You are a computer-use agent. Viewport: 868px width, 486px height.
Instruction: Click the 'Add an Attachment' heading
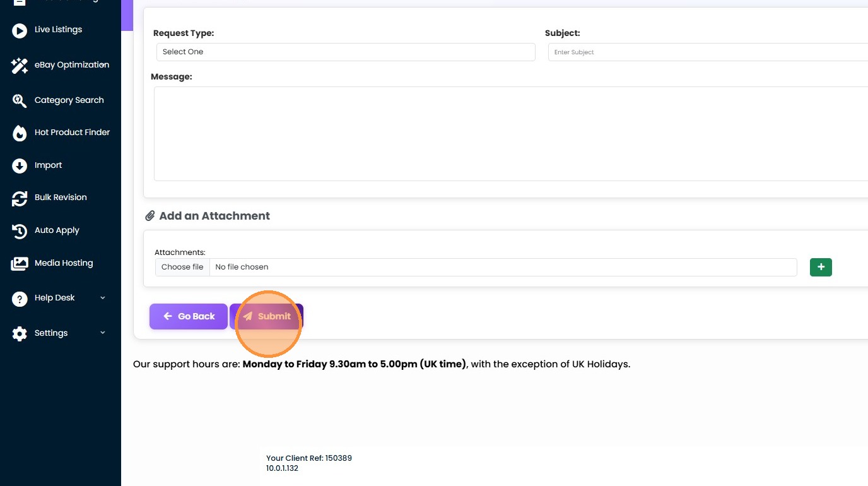[x=214, y=216]
